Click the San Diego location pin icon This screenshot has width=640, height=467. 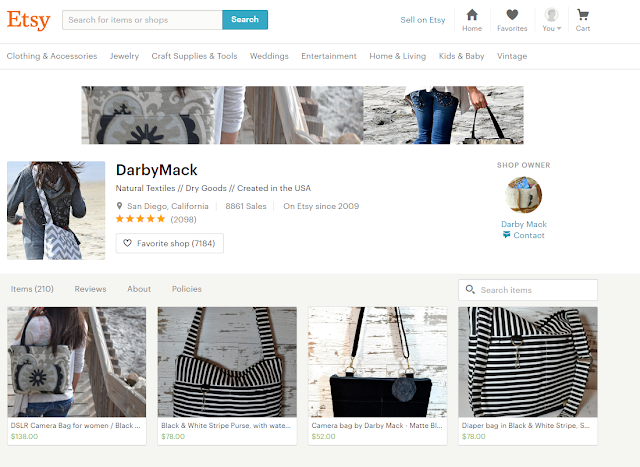(119, 206)
